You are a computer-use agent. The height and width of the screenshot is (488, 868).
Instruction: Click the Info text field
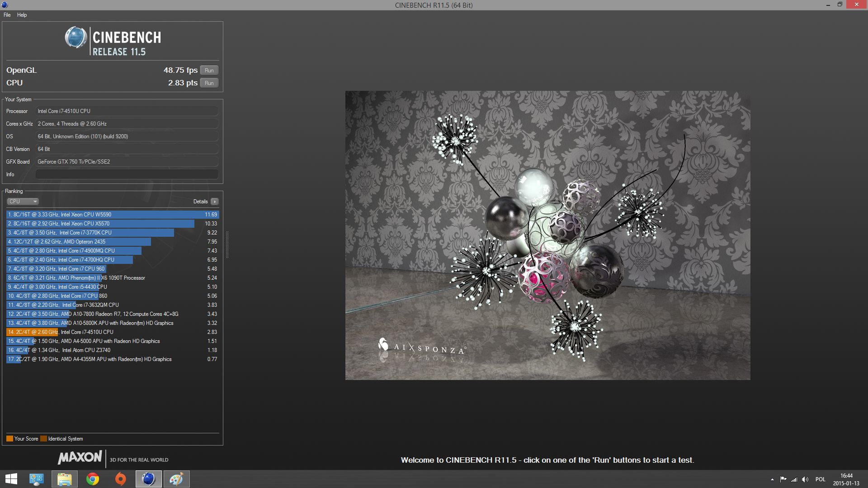(127, 174)
